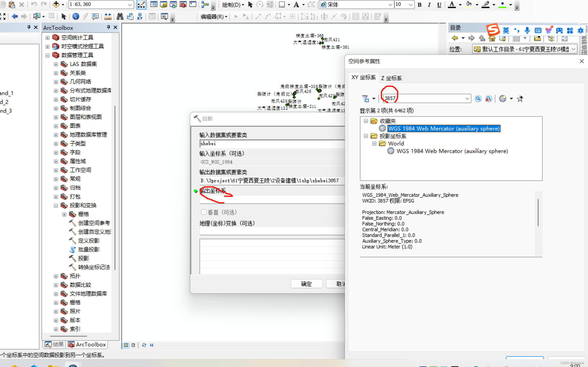The height and width of the screenshot is (367, 588).
Task: Select WGS 1984 Web Mercator under World
Action: [452, 151]
